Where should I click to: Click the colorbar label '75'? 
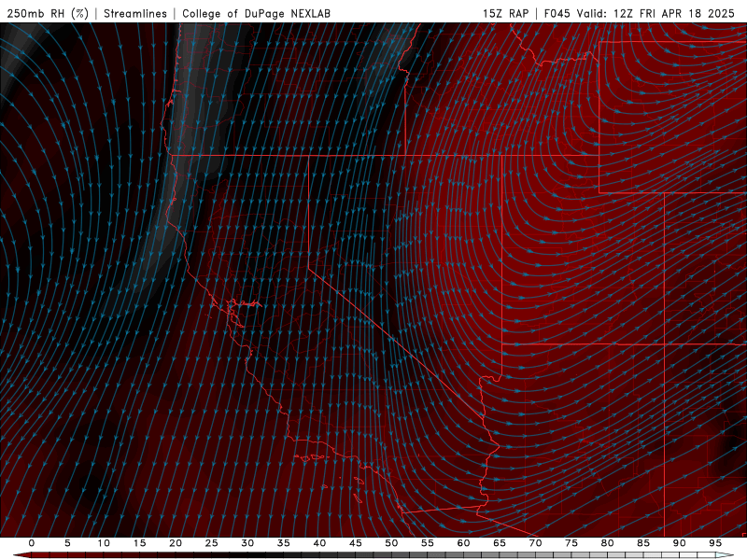(x=571, y=543)
